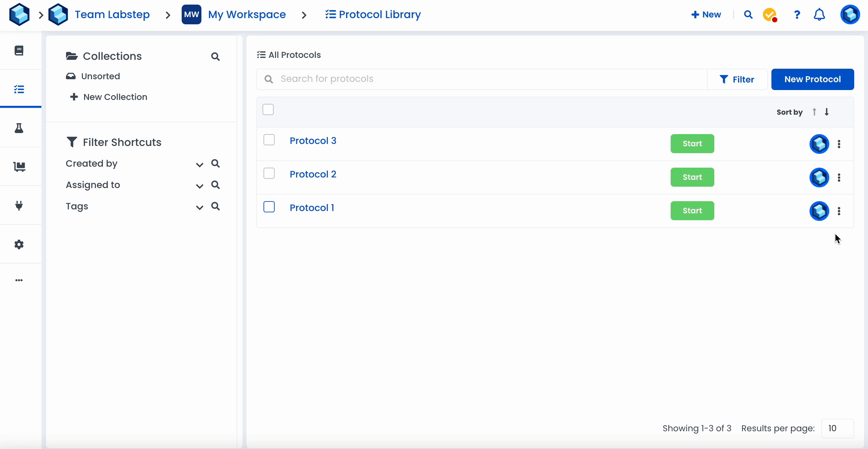The height and width of the screenshot is (449, 868).
Task: Start Protocol 2
Action: point(692,177)
